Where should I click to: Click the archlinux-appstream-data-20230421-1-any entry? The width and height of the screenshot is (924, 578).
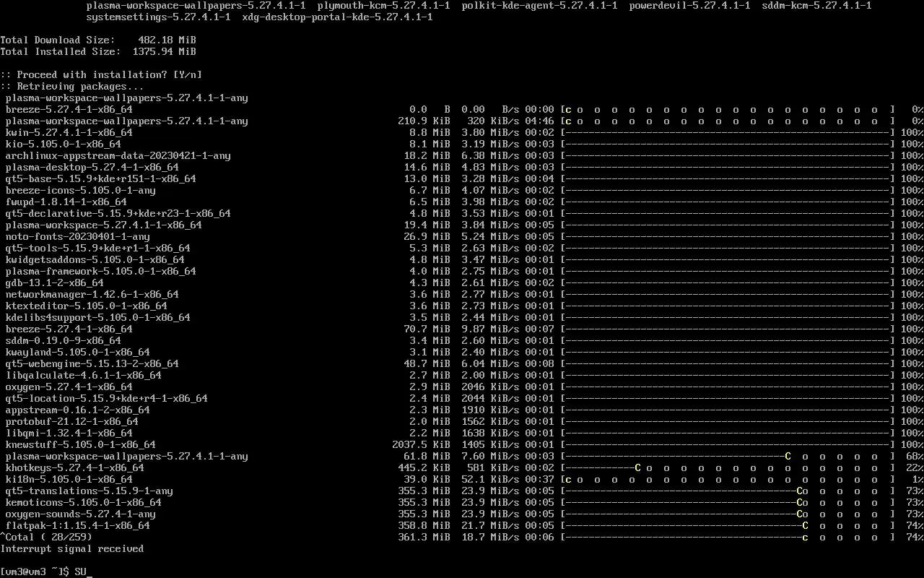(118, 156)
